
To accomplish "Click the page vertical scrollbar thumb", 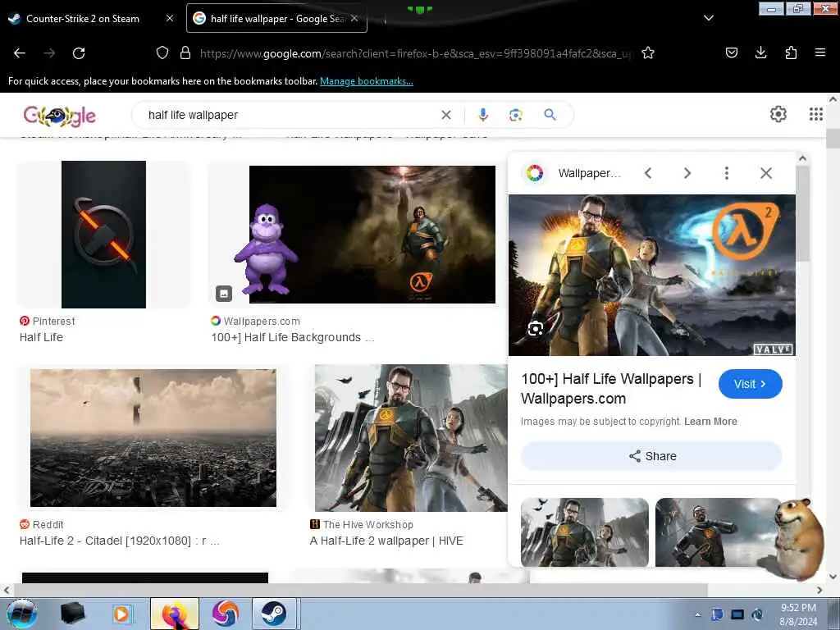I will click(833, 139).
